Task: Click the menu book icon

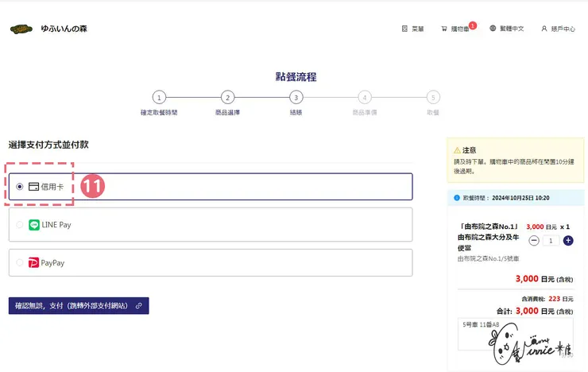Action: 404,29
